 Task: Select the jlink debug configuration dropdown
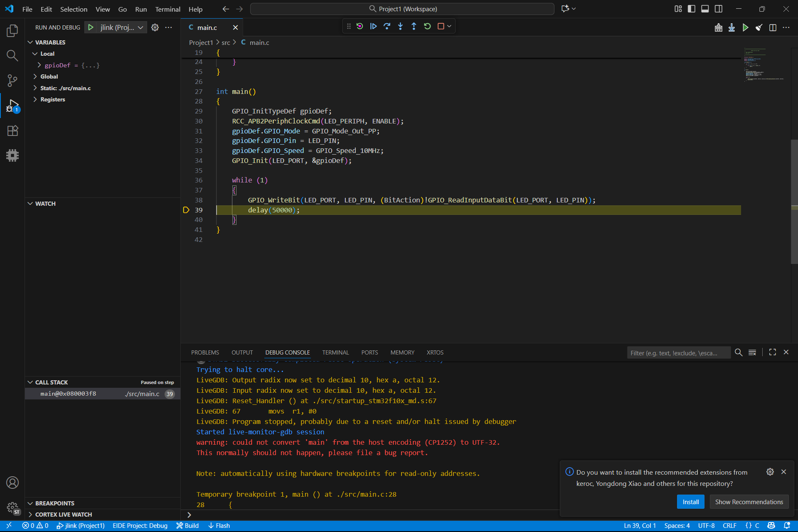click(x=121, y=27)
